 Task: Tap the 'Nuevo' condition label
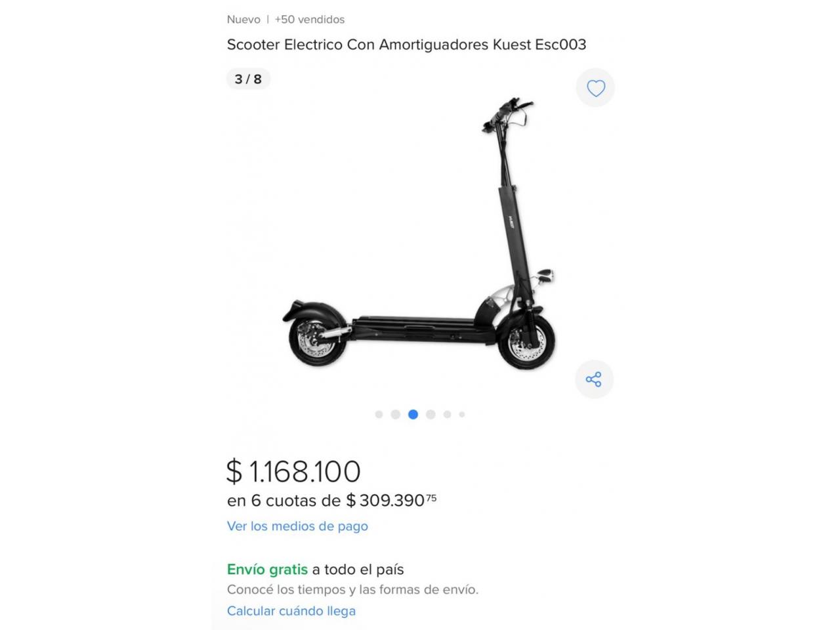pos(243,20)
